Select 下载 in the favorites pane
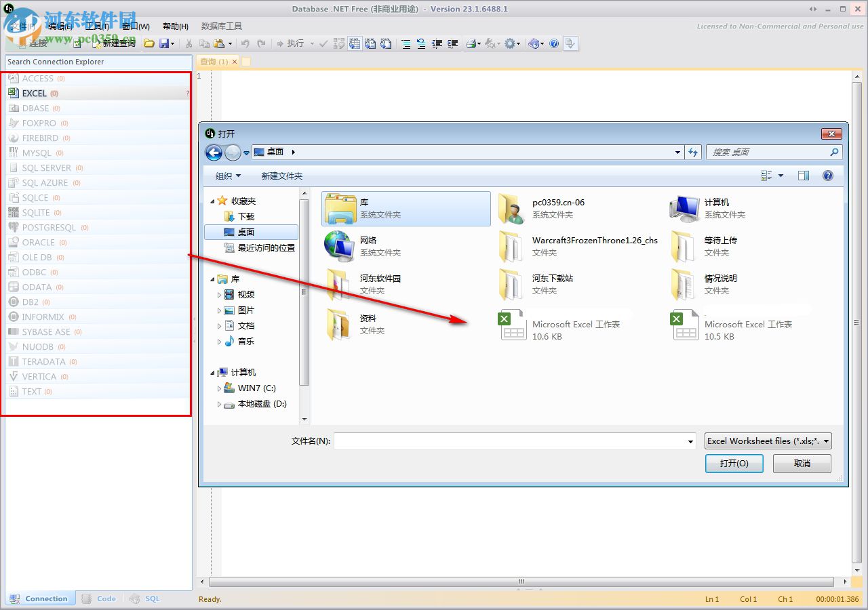 [246, 216]
